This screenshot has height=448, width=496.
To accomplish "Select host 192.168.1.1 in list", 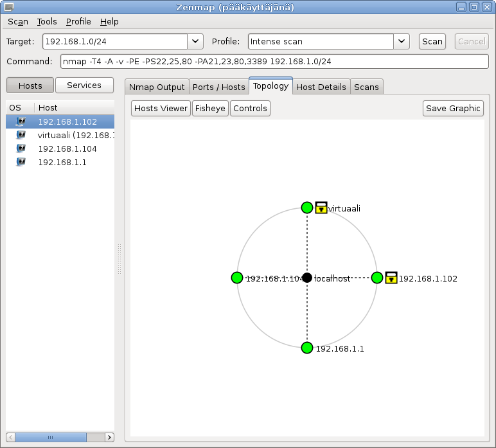I will pos(60,162).
